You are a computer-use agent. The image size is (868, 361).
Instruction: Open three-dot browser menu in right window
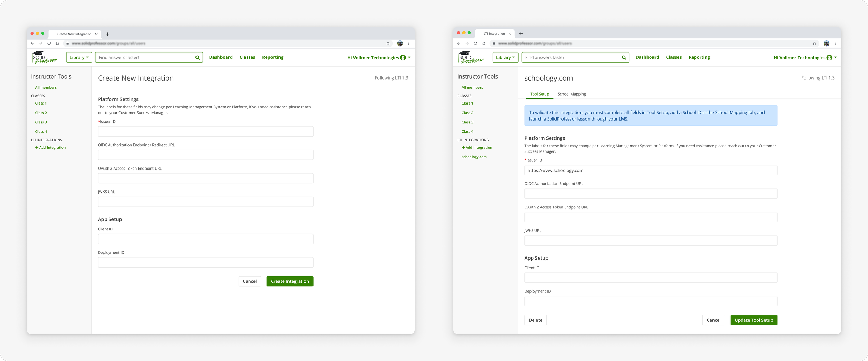(x=835, y=43)
